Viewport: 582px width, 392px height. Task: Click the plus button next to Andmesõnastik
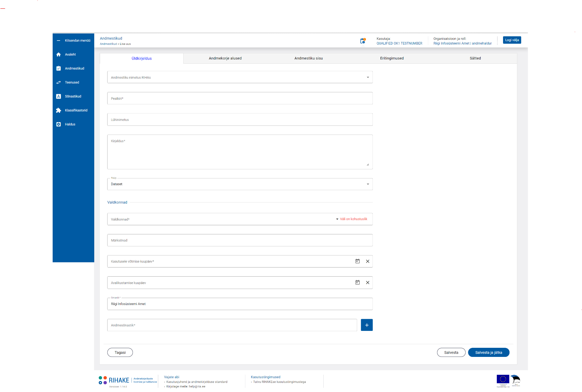coord(367,325)
